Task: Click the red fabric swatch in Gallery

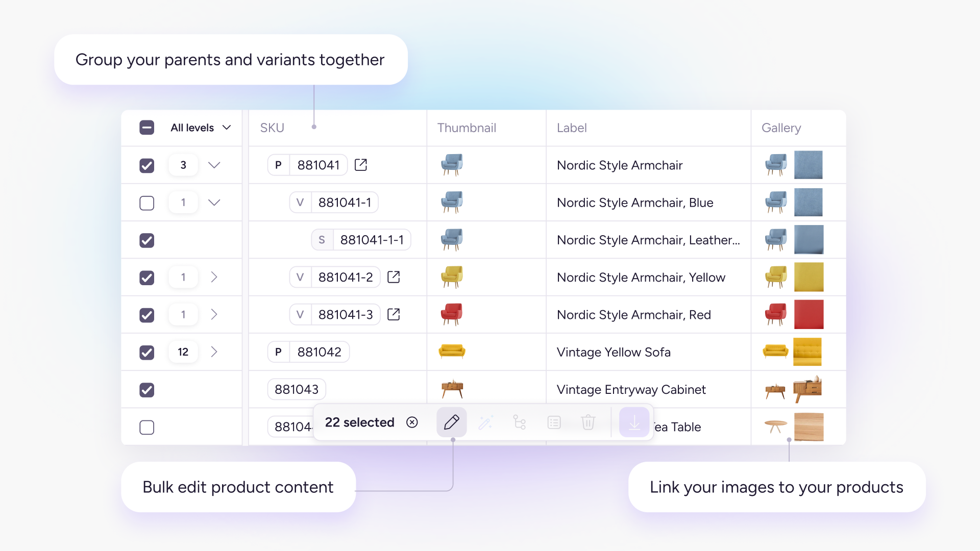Action: (x=808, y=314)
